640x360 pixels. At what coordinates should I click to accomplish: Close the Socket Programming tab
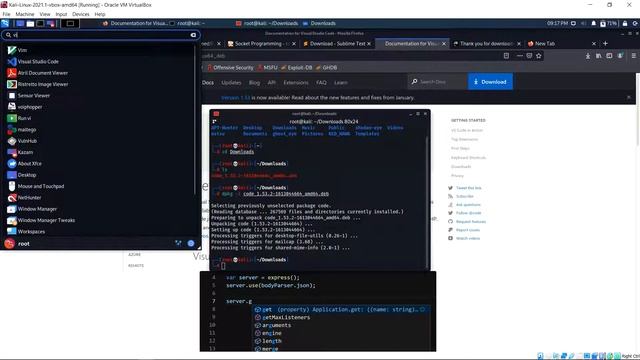click(x=294, y=44)
